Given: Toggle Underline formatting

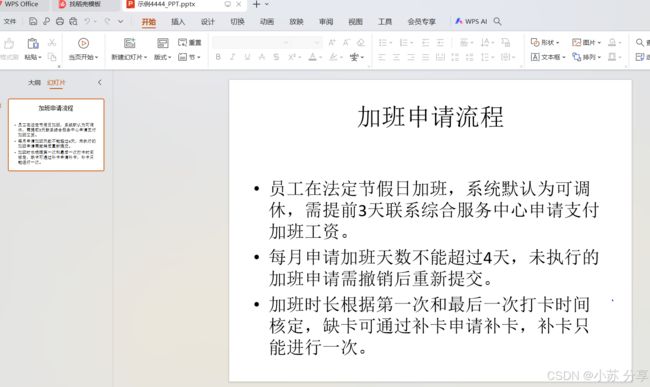Looking at the screenshot, I should click(247, 57).
